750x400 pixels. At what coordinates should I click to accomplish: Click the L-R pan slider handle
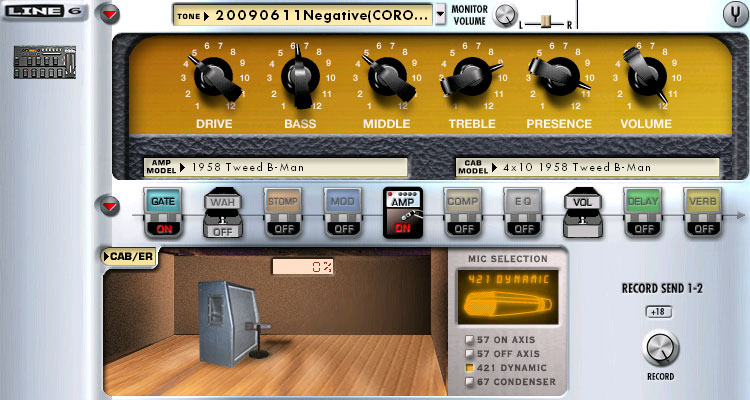[x=545, y=21]
